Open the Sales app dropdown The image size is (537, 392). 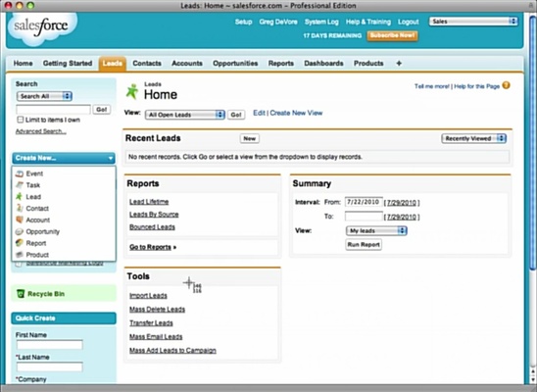473,22
